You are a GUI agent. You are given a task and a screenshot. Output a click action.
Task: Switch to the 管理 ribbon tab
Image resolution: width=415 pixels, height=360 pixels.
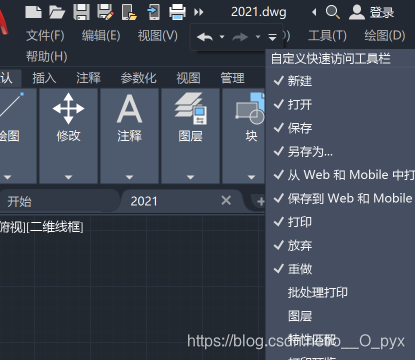coord(232,78)
